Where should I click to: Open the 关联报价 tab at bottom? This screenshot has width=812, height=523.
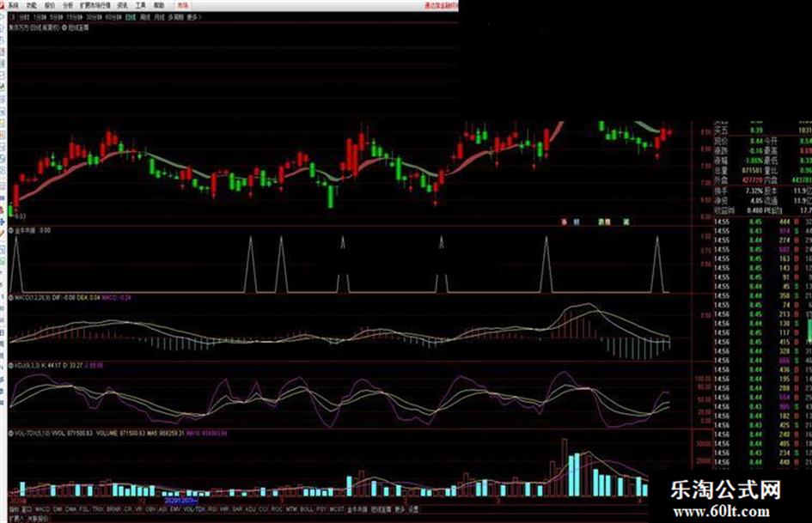[x=37, y=518]
